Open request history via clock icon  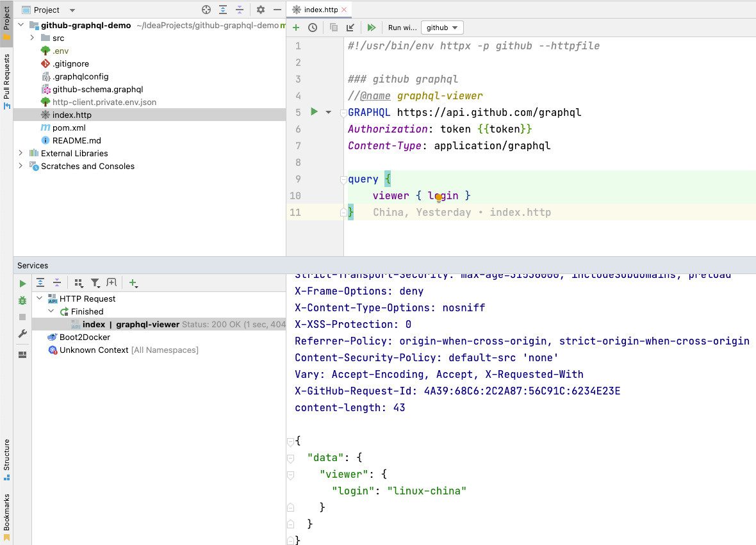(x=313, y=28)
